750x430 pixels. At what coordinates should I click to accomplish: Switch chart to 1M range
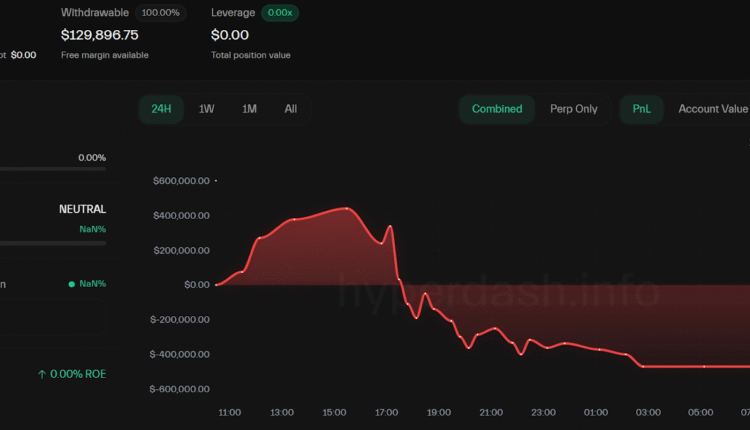coord(249,109)
